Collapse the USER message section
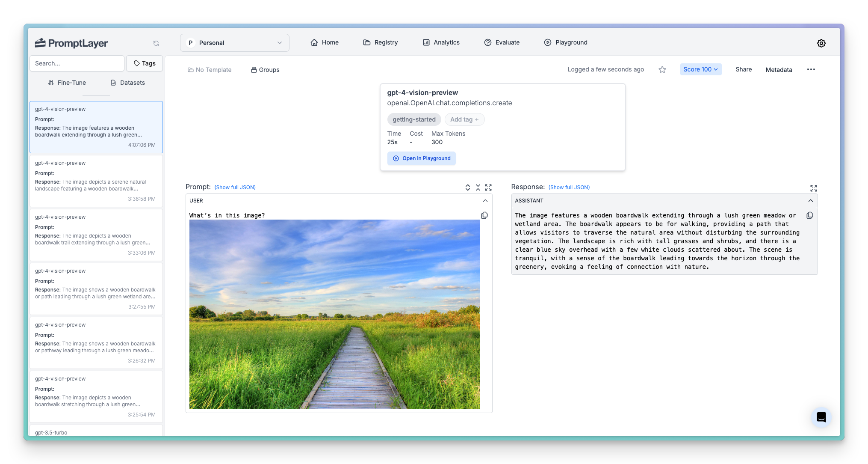This screenshot has height=464, width=868. [x=485, y=201]
